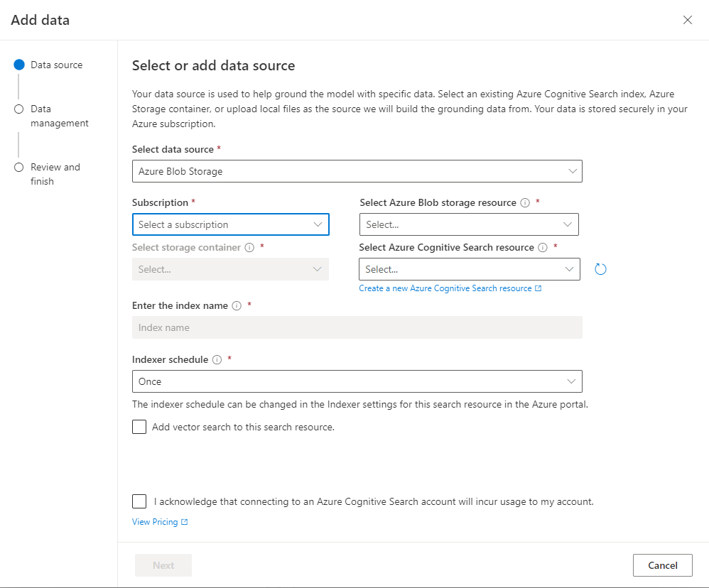The height and width of the screenshot is (588, 709).
Task: Click info icon next to Enter the index name
Action: [x=237, y=306]
